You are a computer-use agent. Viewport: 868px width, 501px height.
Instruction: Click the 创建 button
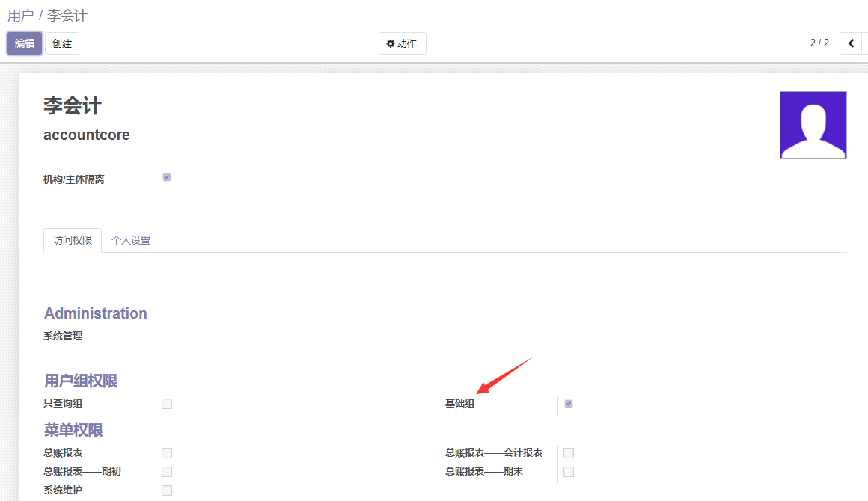62,43
